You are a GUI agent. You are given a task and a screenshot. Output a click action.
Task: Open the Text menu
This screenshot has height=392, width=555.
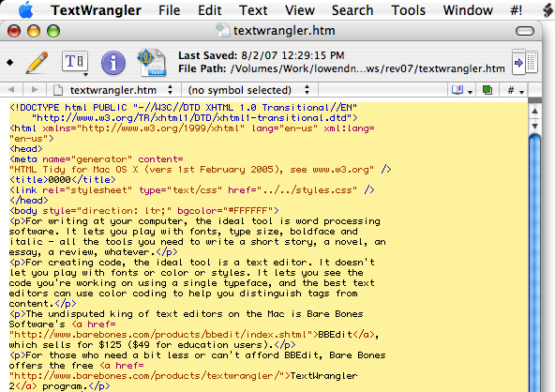[253, 10]
